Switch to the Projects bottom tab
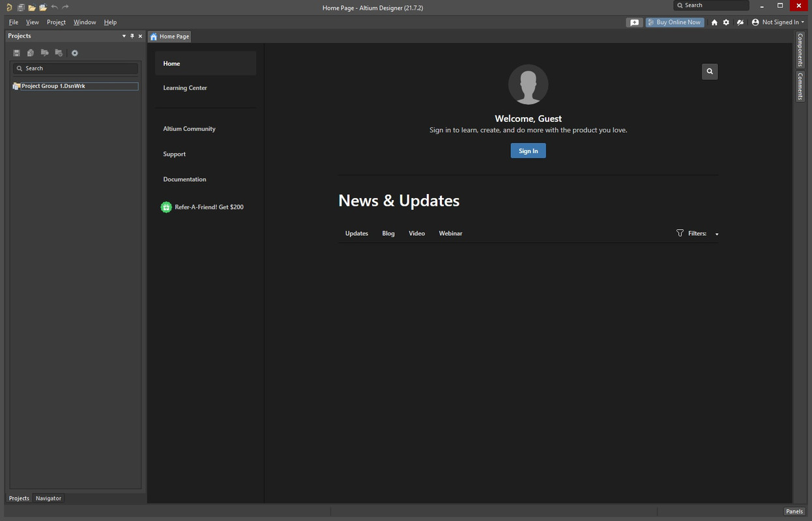The height and width of the screenshot is (521, 812). pos(19,498)
